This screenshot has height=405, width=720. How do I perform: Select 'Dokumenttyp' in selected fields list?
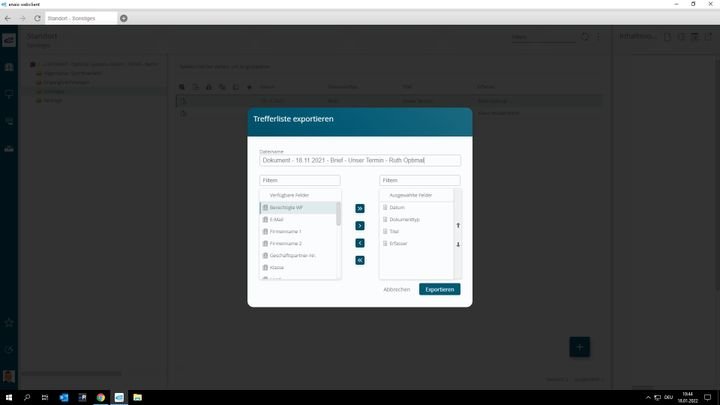(404, 219)
